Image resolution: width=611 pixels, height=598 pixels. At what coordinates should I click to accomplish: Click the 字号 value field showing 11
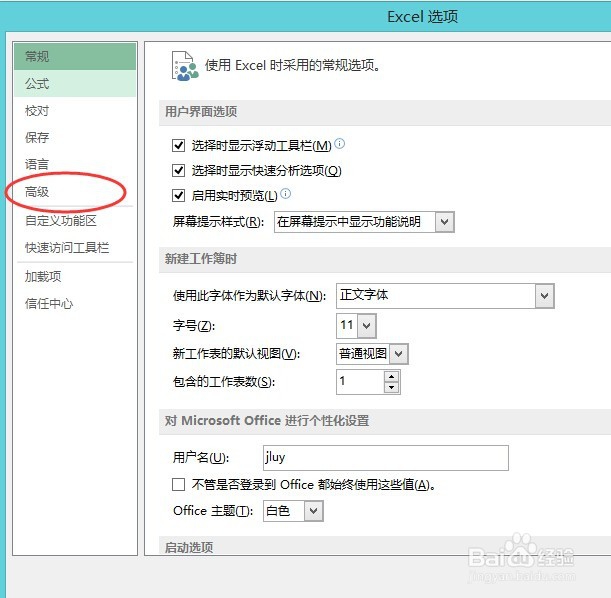347,325
